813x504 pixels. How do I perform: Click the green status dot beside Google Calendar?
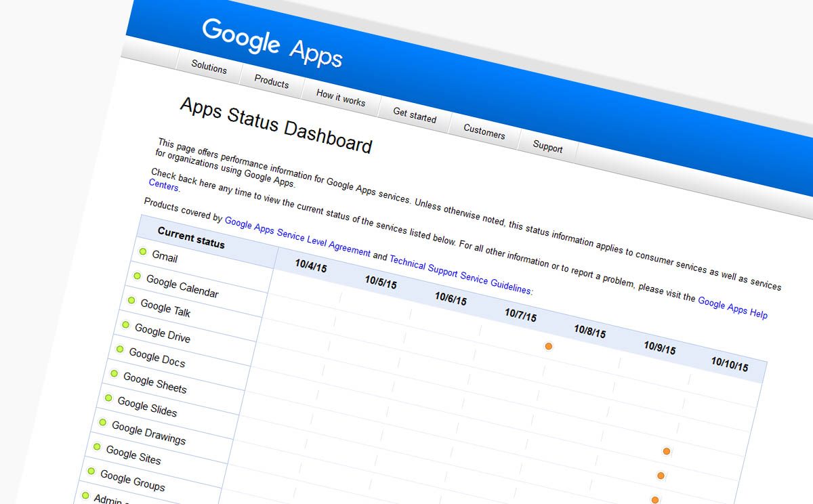pos(138,276)
